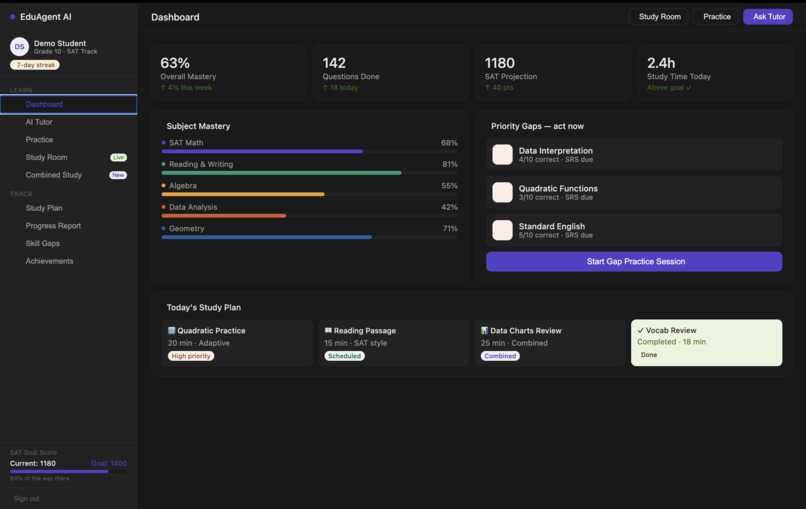Screen dimensions: 806x509
Task: Click the SAT Math 68% value
Action: pyautogui.click(x=449, y=143)
